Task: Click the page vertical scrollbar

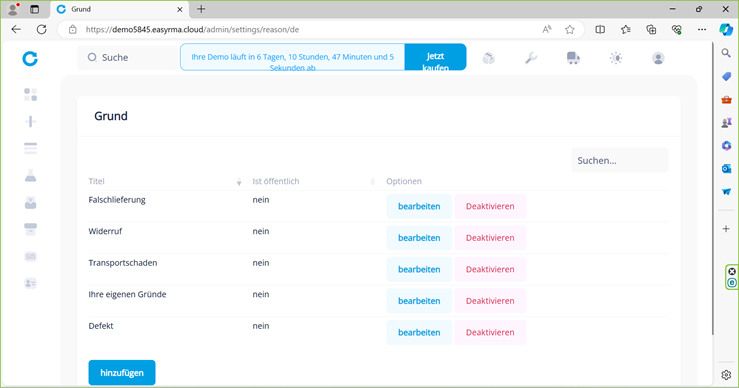Action: pyautogui.click(x=713, y=189)
